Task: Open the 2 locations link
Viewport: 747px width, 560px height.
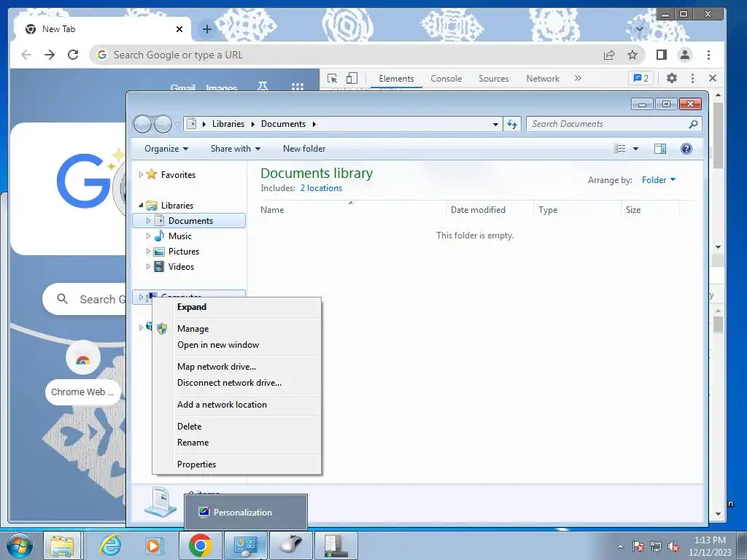Action: pos(321,188)
